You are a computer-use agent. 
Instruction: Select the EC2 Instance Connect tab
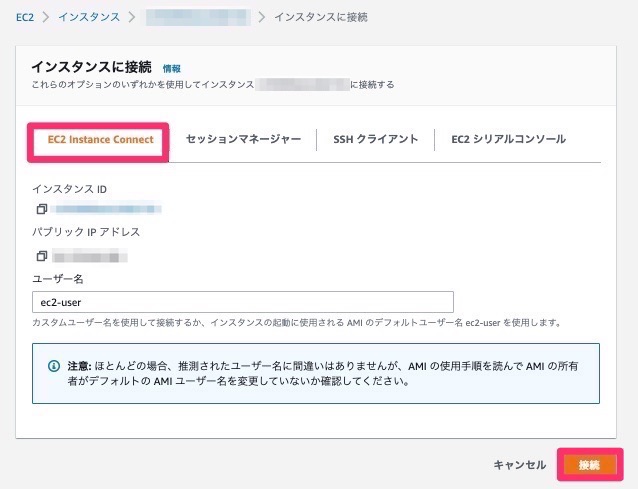tap(101, 140)
